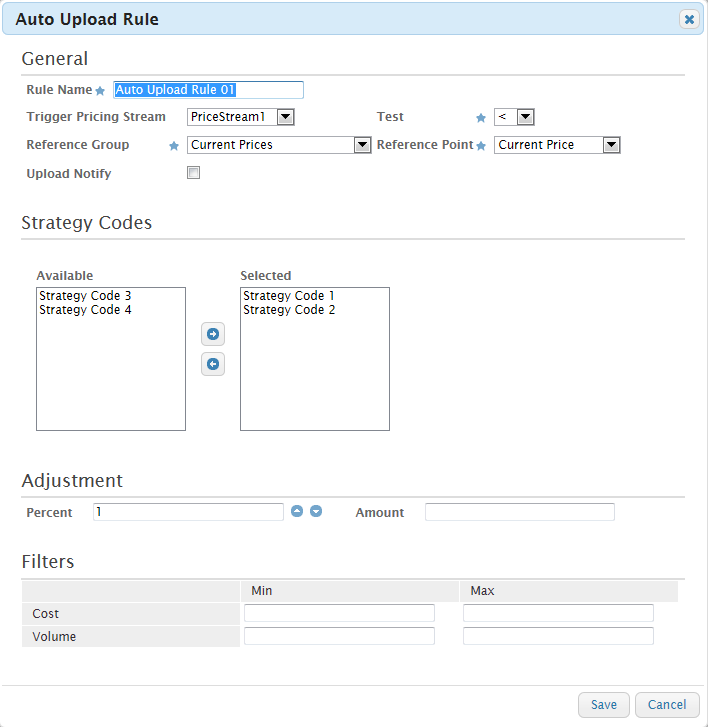708x727 pixels.
Task: Click the move-right arrow for strategy codes
Action: tap(213, 334)
